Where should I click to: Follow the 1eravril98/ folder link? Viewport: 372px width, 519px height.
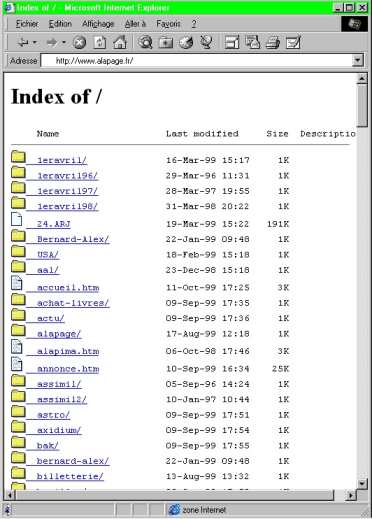click(x=67, y=206)
